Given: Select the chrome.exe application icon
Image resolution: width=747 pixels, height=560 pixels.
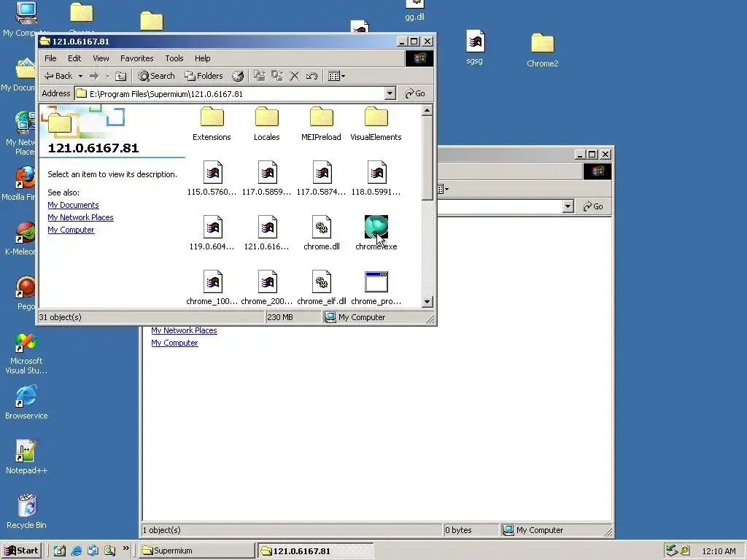Looking at the screenshot, I should click(x=376, y=227).
